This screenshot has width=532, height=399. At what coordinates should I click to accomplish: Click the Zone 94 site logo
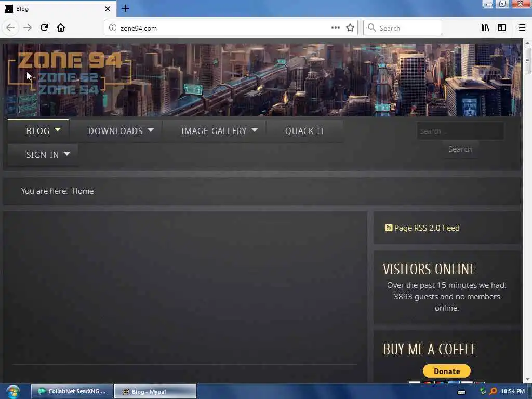pos(70,73)
